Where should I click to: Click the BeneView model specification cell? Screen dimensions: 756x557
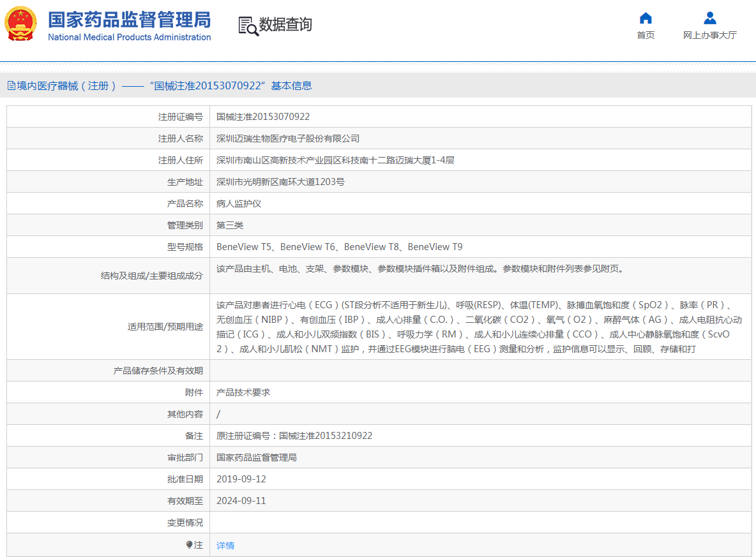(339, 247)
